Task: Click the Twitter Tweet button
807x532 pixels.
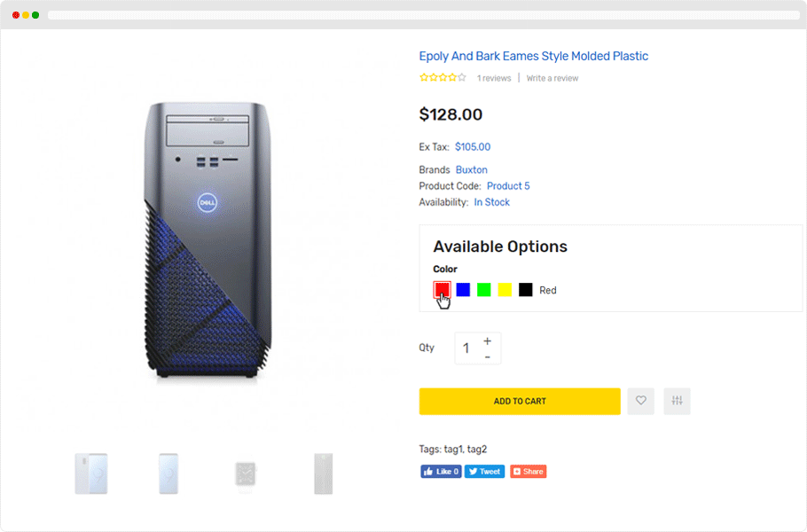Action: click(484, 472)
